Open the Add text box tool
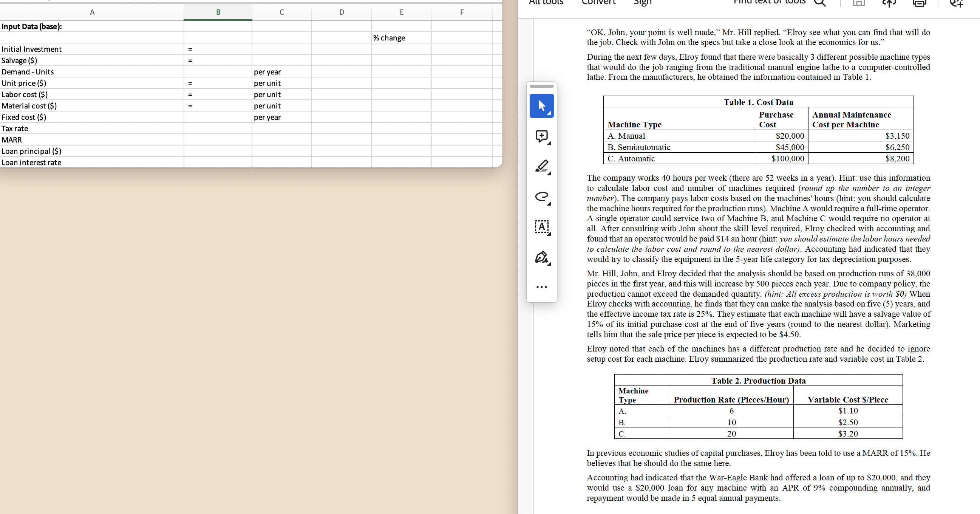 click(x=541, y=228)
